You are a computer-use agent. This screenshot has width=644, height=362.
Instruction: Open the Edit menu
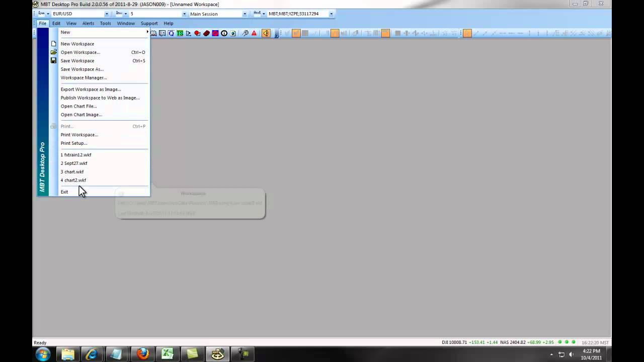[56, 23]
